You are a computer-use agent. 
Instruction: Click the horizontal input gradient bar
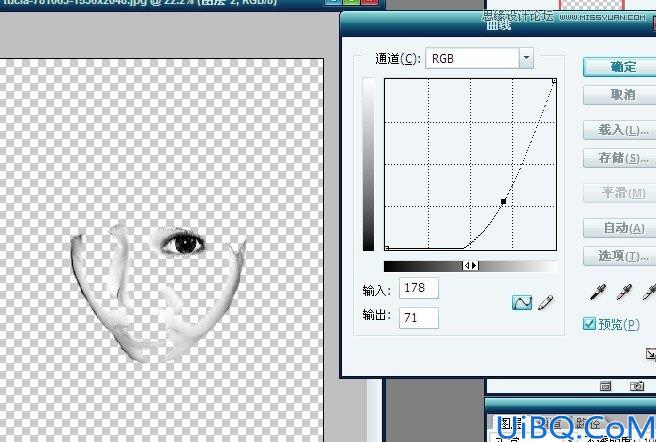(x=470, y=266)
